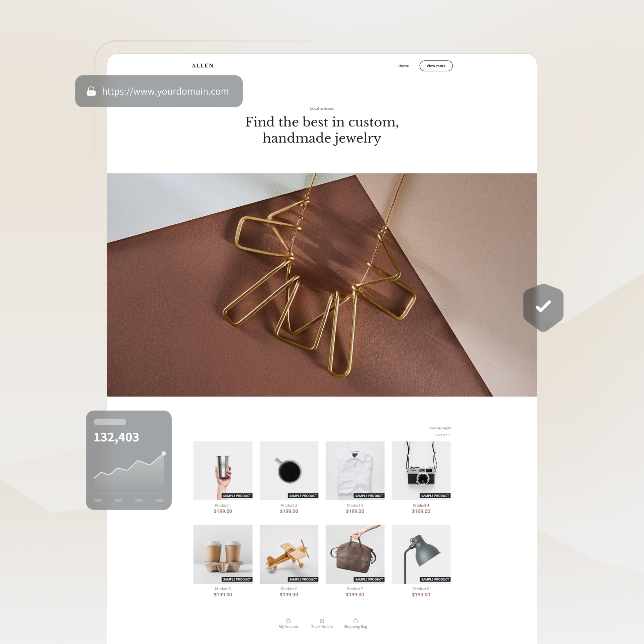Open the View more dropdown menu
The image size is (644, 644).
pyautogui.click(x=437, y=66)
